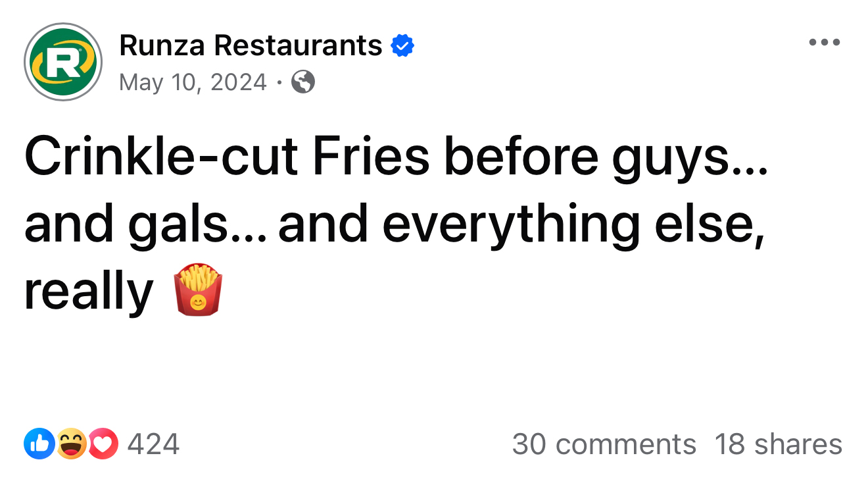Click the word "Fries" in the post text
Image resolution: width=868 pixels, height=489 pixels.
(371, 157)
